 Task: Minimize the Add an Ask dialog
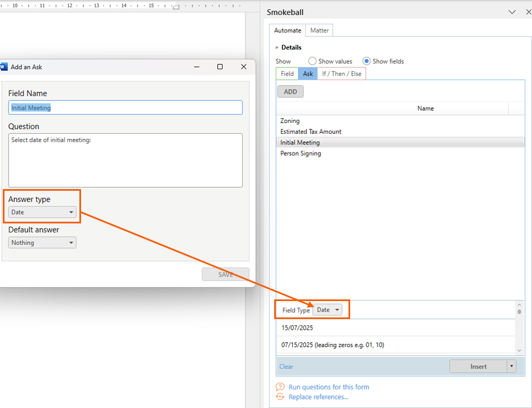tap(196, 67)
